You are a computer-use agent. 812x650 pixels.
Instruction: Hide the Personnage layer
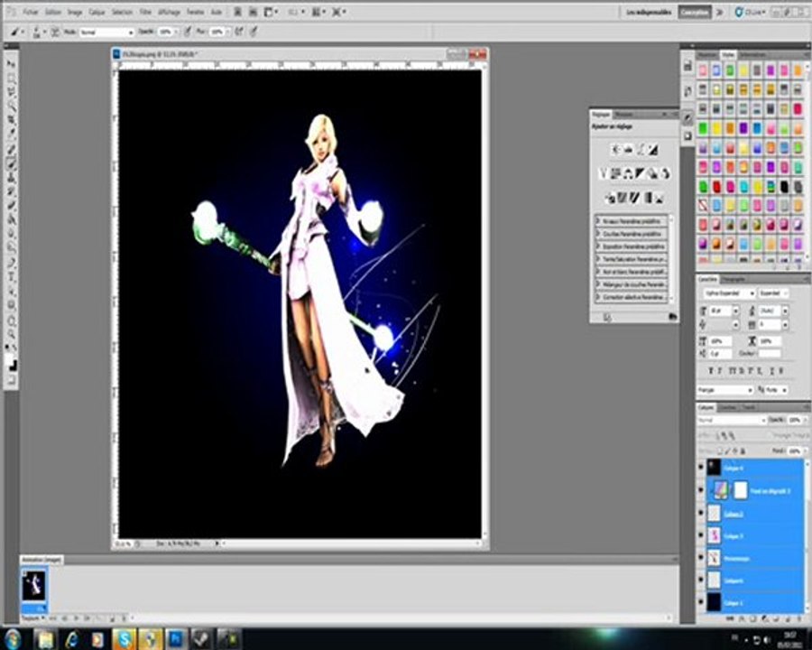point(701,558)
